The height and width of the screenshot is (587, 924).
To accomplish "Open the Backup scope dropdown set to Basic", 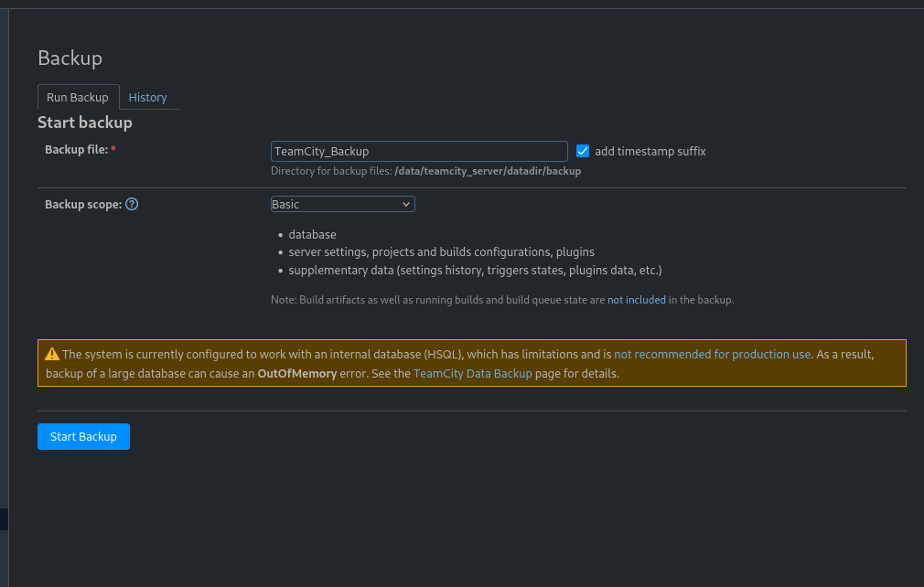I will coord(342,204).
